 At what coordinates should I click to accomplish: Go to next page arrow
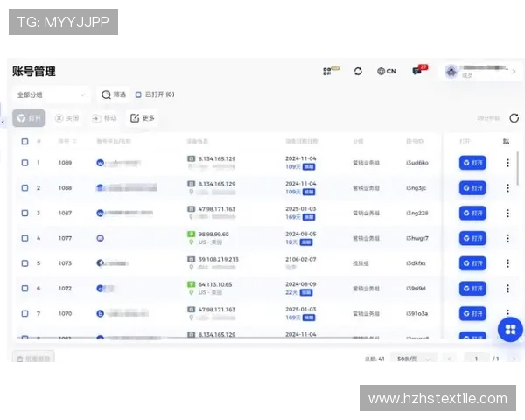coord(514,359)
